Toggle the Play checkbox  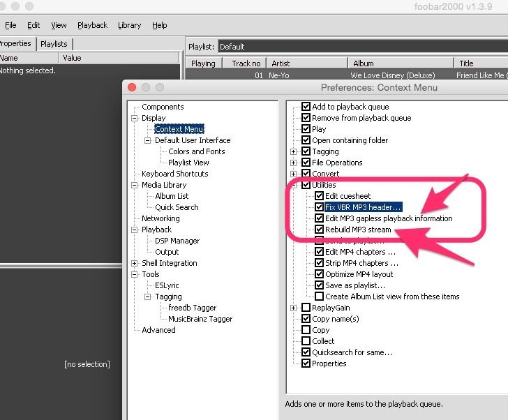(x=306, y=129)
